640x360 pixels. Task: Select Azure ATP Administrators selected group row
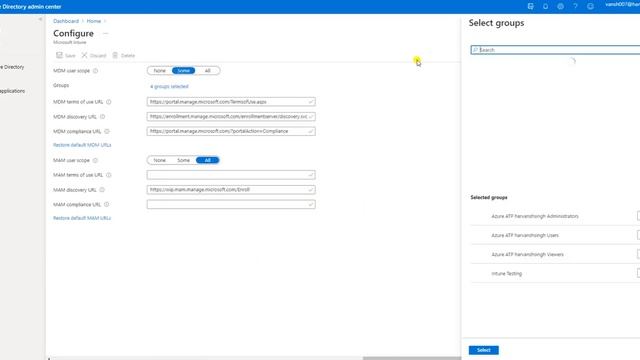pyautogui.click(x=555, y=216)
